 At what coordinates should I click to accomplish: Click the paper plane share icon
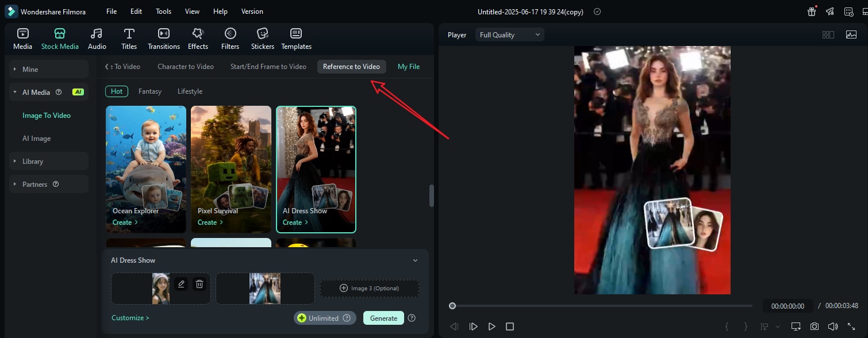(829, 11)
